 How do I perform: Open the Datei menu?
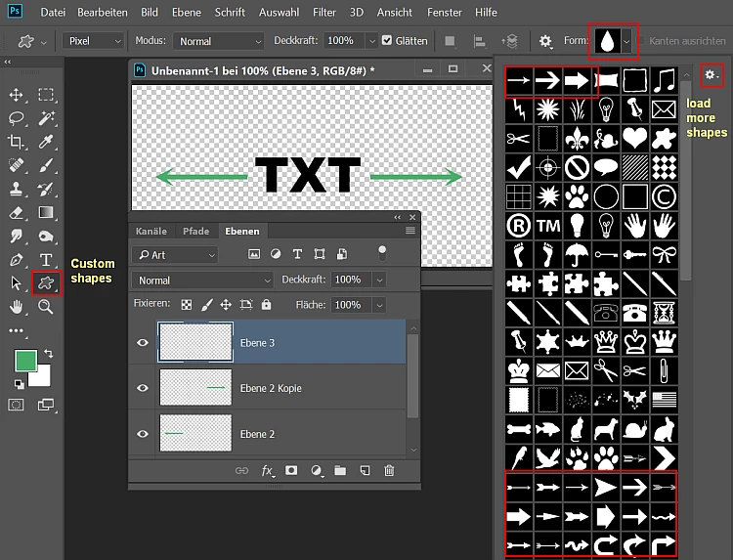click(x=53, y=12)
